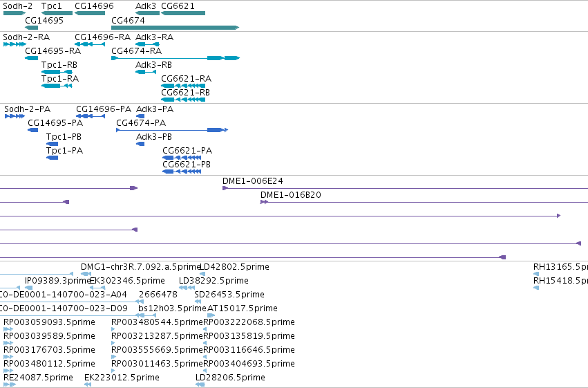This screenshot has height=388, width=588.
Task: Select the RP003480112.5prime EST label
Action: tap(50, 364)
